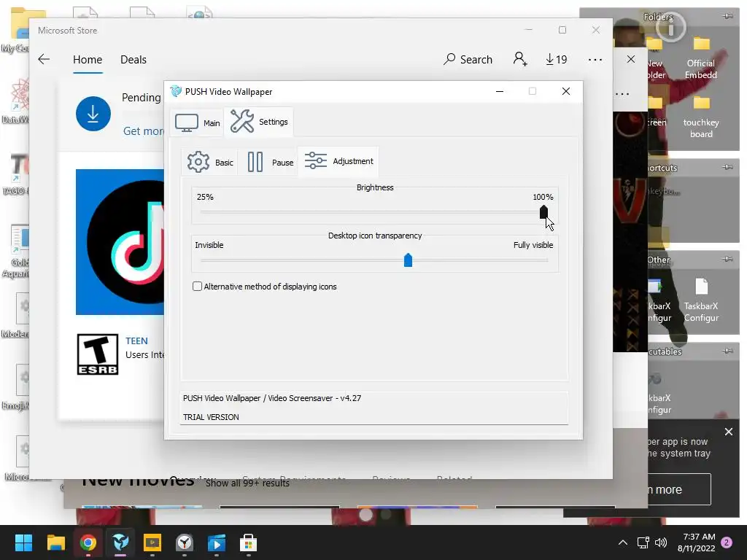The width and height of the screenshot is (747, 560).
Task: Maximize the Microsoft Store window
Action: [562, 30]
